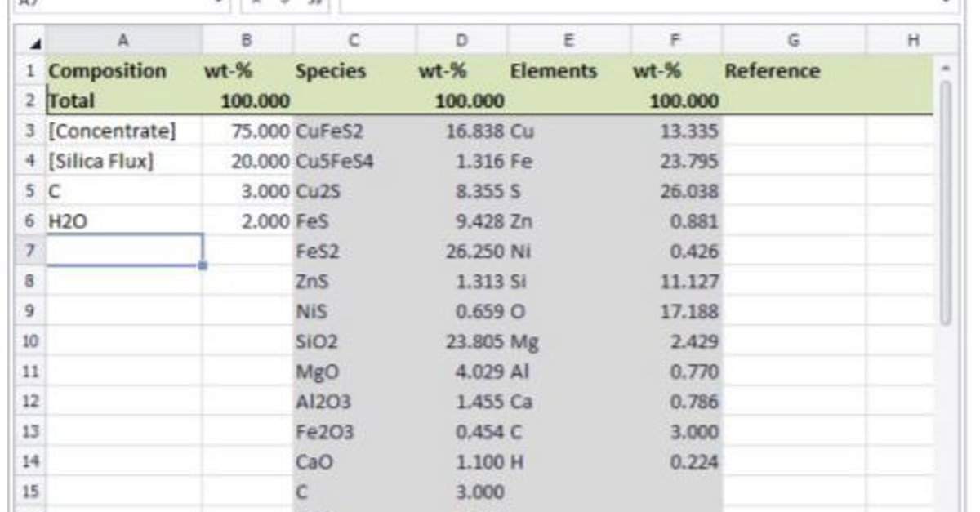Click the 75.000 wt-% cell
Viewport: 980px width, 512px height.
[247, 131]
